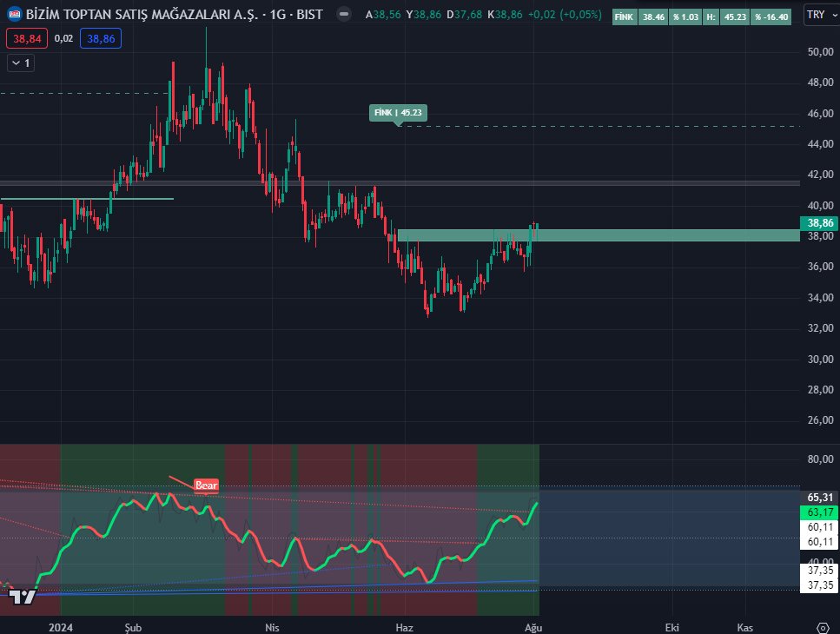
Task: Click the 46,00 price axis label
Action: coord(820,114)
